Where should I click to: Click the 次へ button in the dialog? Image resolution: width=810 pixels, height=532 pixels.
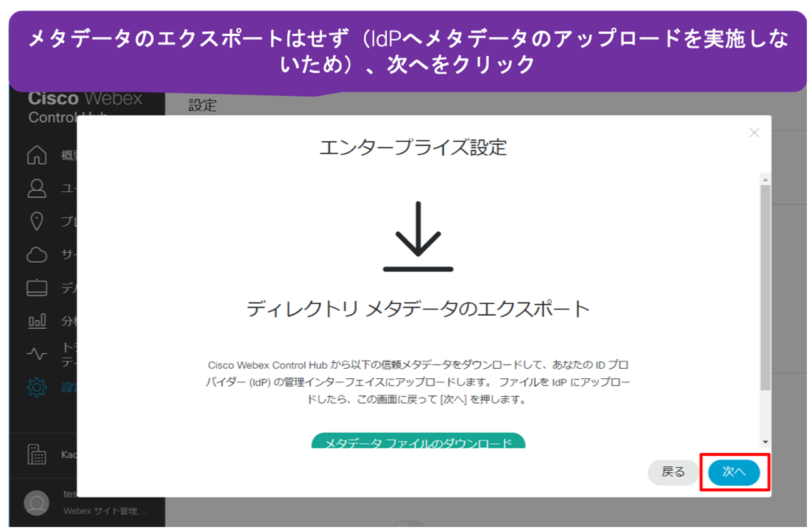pos(734,473)
